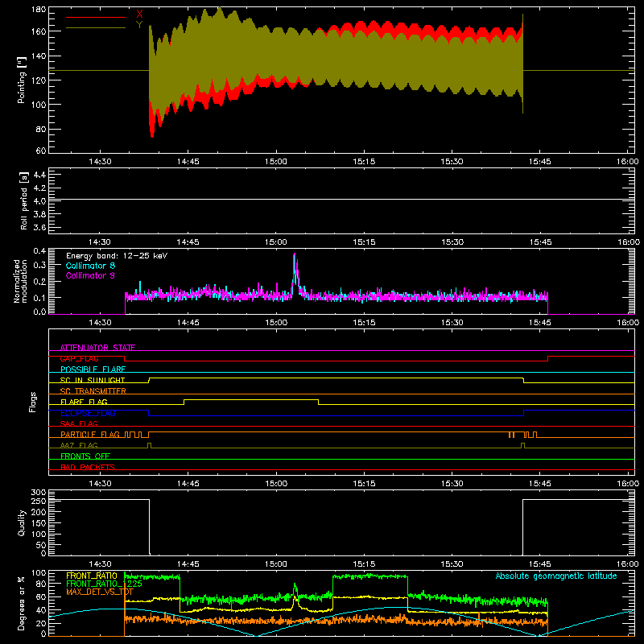Click 14:30 time label under Pointing panel
This screenshot has width=644, height=644.
pyautogui.click(x=100, y=162)
